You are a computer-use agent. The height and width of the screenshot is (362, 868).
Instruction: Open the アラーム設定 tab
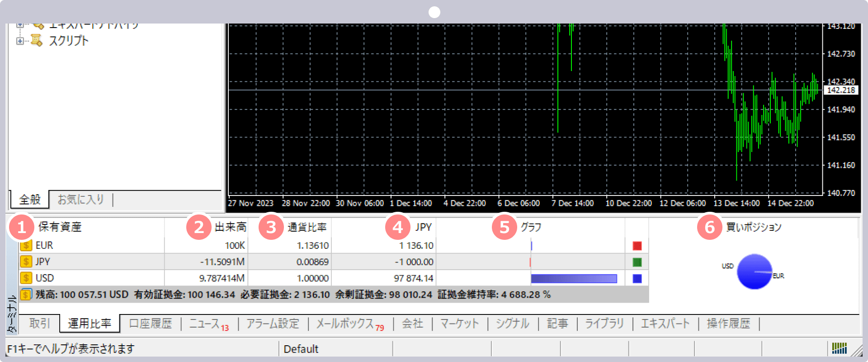point(273,324)
